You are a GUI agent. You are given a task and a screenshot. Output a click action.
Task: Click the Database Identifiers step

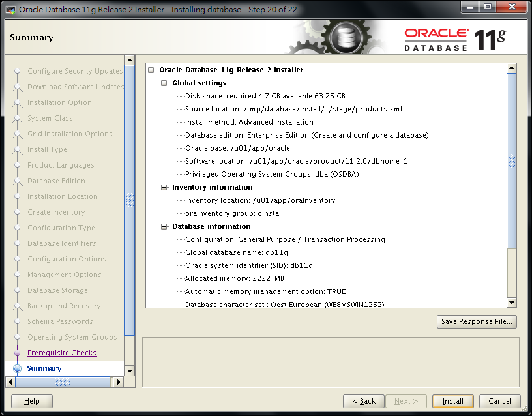coord(62,243)
